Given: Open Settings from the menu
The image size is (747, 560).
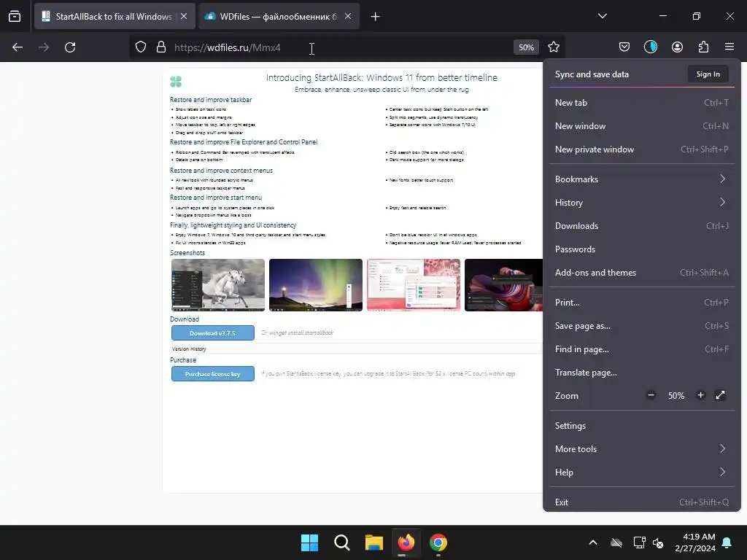Looking at the screenshot, I should coord(642,426).
